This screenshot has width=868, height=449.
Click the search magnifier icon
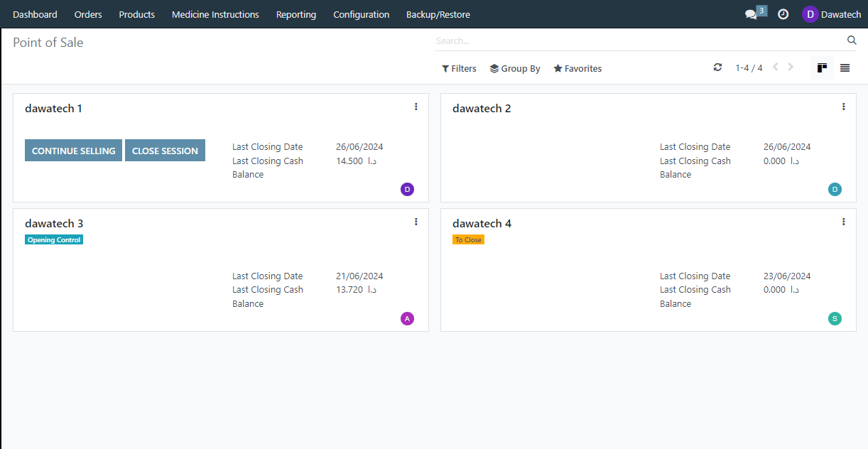tap(852, 40)
